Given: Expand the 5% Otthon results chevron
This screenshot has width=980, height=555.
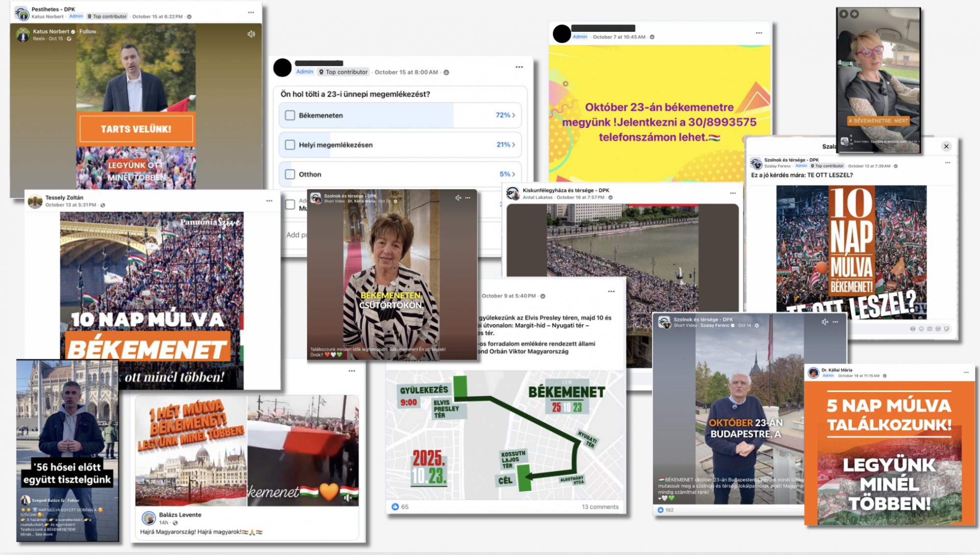Looking at the screenshot, I should coord(514,174).
